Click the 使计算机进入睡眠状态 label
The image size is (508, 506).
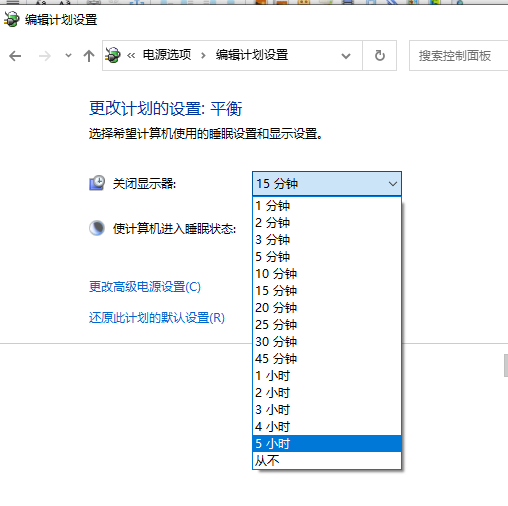pos(174,229)
